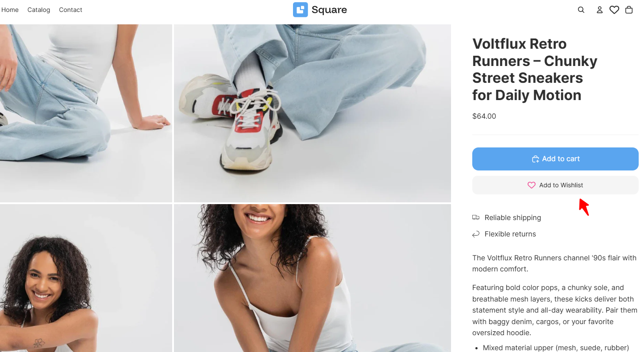
Task: Open the seated model jeans image
Action: point(86,113)
